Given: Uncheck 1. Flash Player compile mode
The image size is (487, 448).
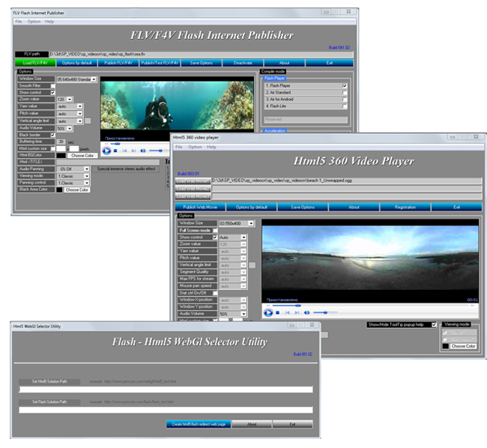Looking at the screenshot, I should point(345,85).
